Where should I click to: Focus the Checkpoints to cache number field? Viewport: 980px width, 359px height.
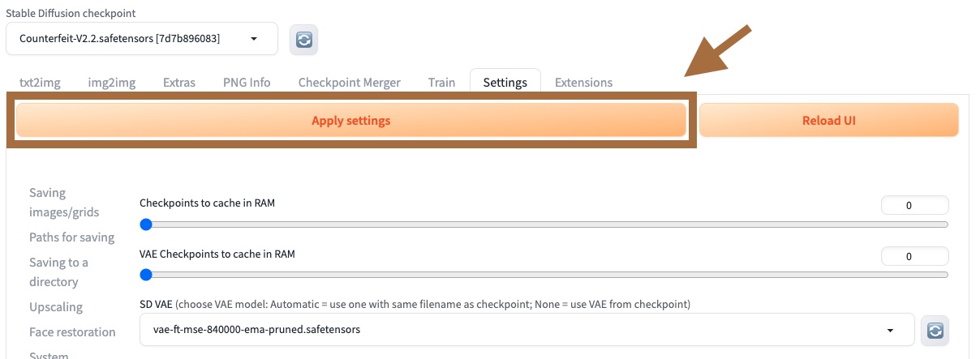click(x=914, y=206)
